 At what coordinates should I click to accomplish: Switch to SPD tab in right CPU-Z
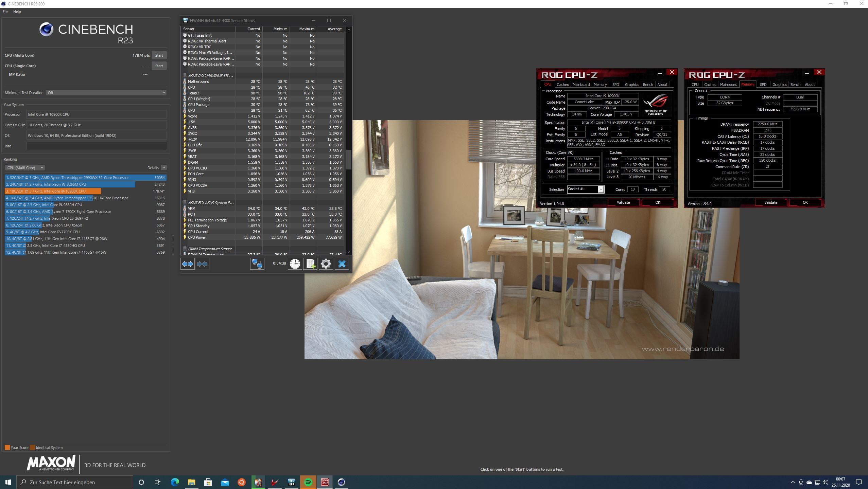[x=763, y=85]
